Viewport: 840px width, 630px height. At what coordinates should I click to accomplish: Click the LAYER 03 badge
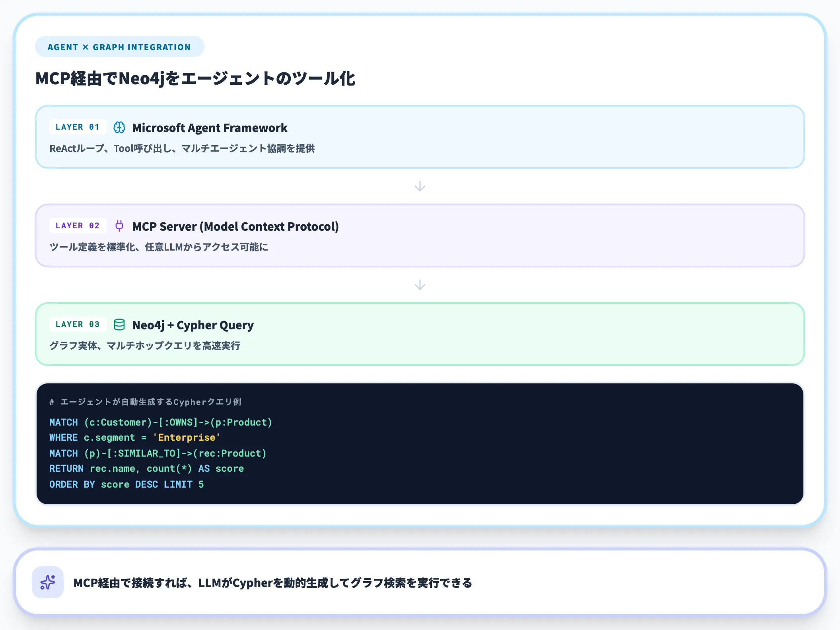pyautogui.click(x=78, y=324)
